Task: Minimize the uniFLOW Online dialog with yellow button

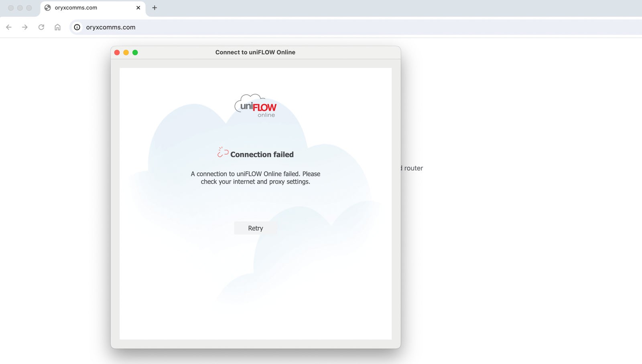Action: click(126, 53)
